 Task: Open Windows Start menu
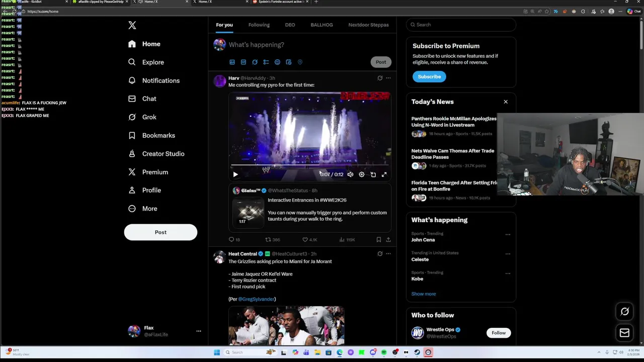217,352
